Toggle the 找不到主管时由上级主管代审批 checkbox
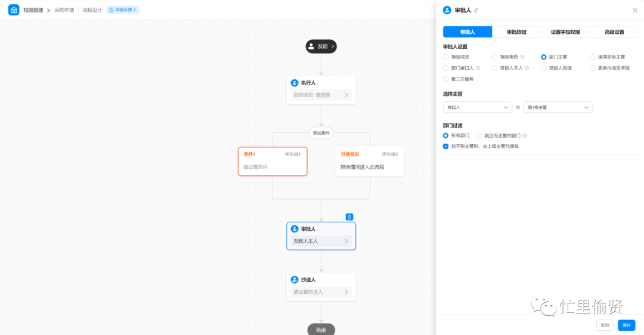 tap(445, 146)
